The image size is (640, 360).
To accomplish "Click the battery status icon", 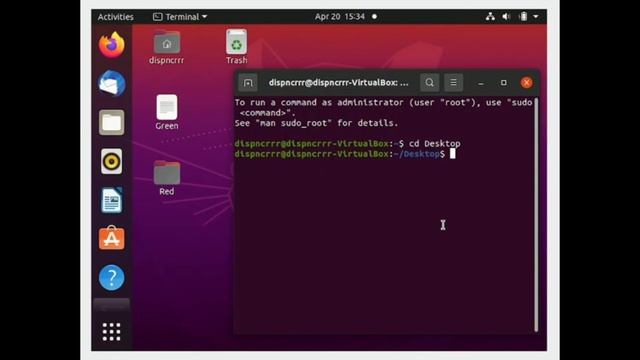I will point(523,17).
